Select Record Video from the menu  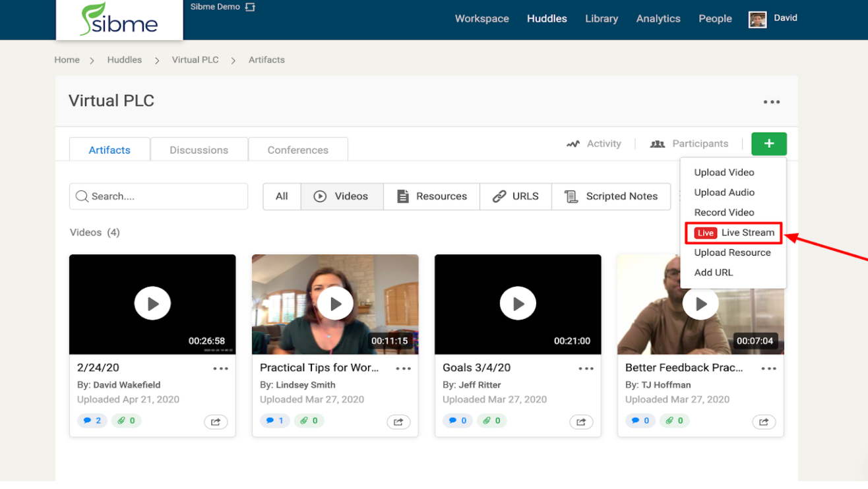[x=724, y=212]
